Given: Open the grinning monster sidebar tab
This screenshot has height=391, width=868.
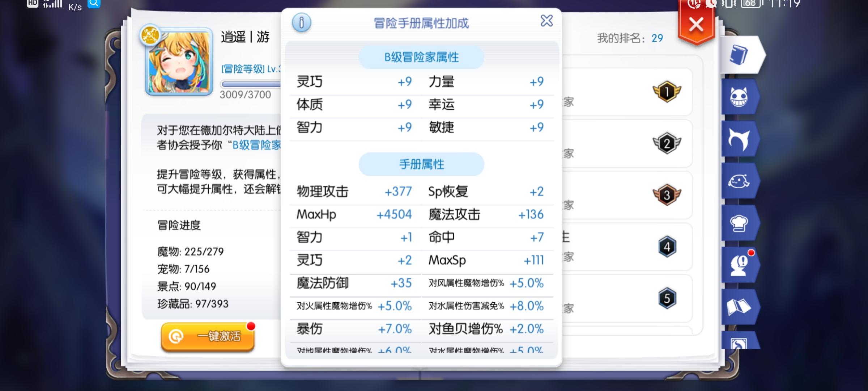Looking at the screenshot, I should [739, 97].
